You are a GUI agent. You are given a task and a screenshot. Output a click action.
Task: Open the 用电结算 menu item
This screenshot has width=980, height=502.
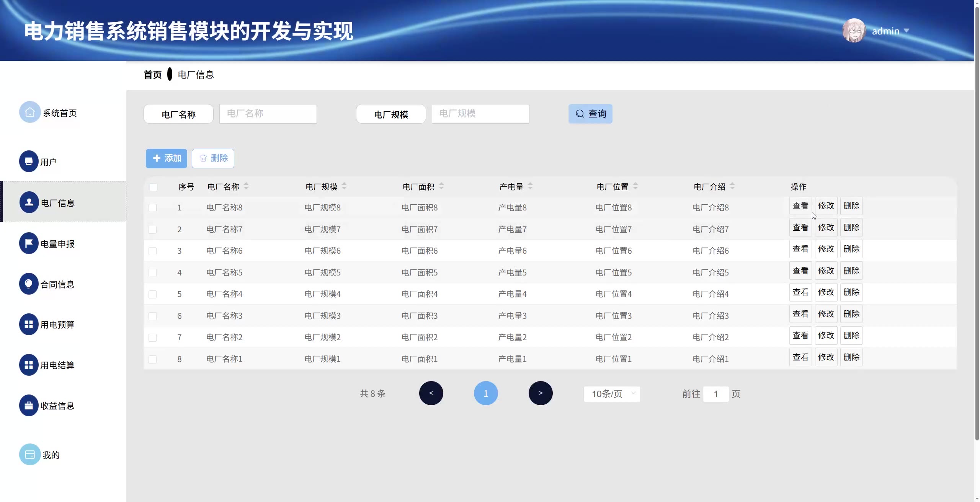click(x=57, y=365)
